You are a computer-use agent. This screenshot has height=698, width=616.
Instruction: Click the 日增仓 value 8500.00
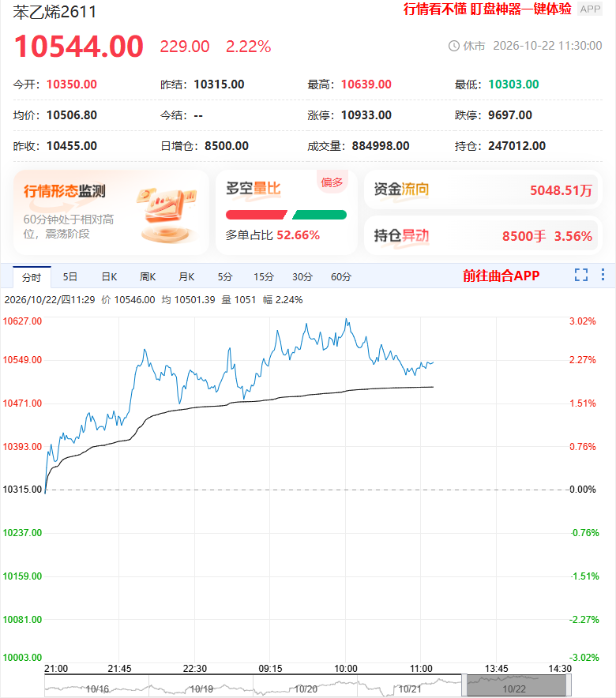227,146
